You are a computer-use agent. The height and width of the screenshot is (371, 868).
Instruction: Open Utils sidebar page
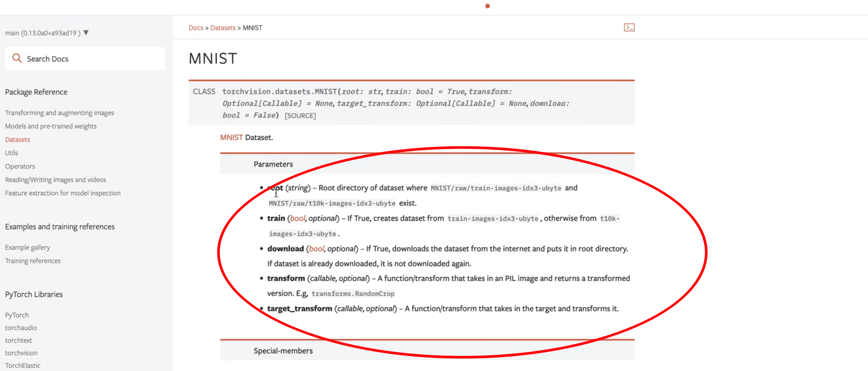tap(12, 153)
